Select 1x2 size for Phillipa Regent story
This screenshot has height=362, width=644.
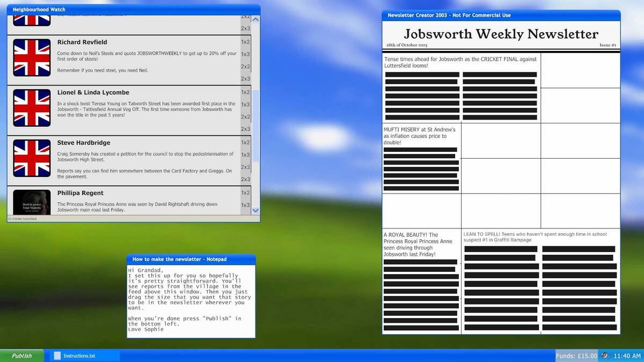coord(245,193)
